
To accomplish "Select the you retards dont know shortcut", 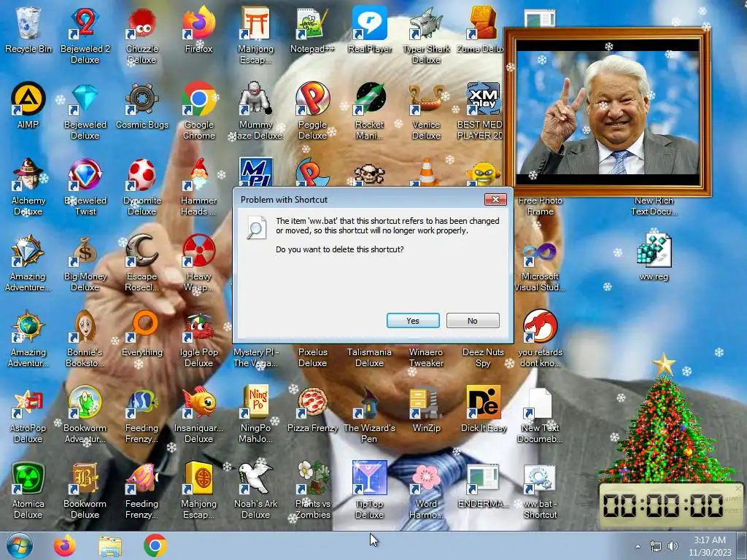I will pos(540,338).
